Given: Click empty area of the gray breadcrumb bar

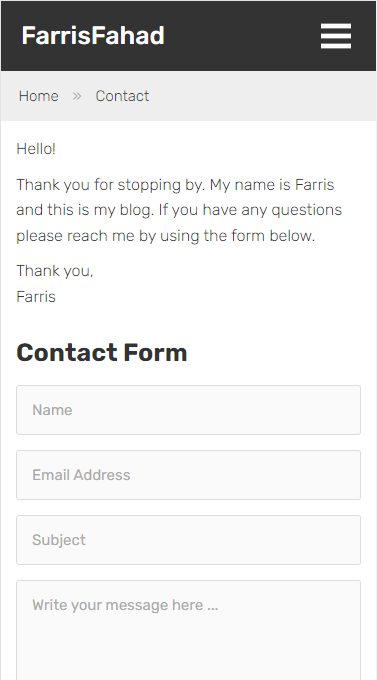Looking at the screenshot, I should (260, 96).
